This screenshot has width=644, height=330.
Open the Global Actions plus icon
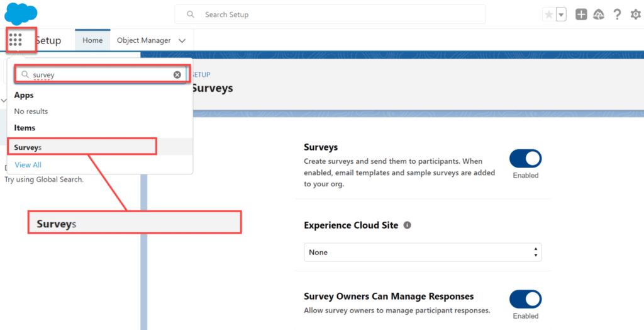coord(581,14)
